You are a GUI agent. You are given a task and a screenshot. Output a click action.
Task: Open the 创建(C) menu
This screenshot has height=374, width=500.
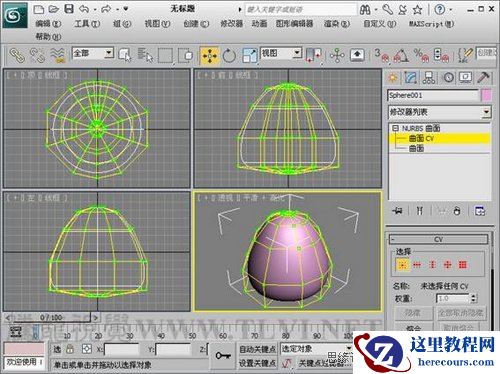pos(196,24)
